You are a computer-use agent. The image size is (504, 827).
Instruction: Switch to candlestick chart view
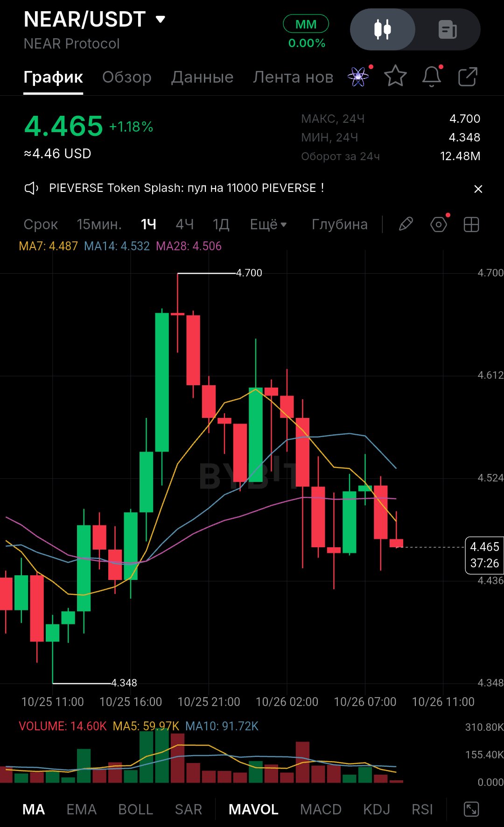coord(383,29)
